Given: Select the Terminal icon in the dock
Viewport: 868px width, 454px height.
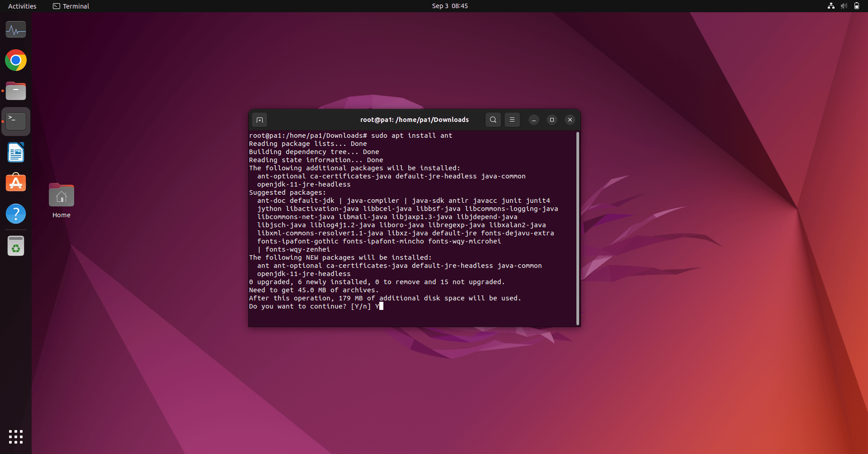Looking at the screenshot, I should click(15, 121).
